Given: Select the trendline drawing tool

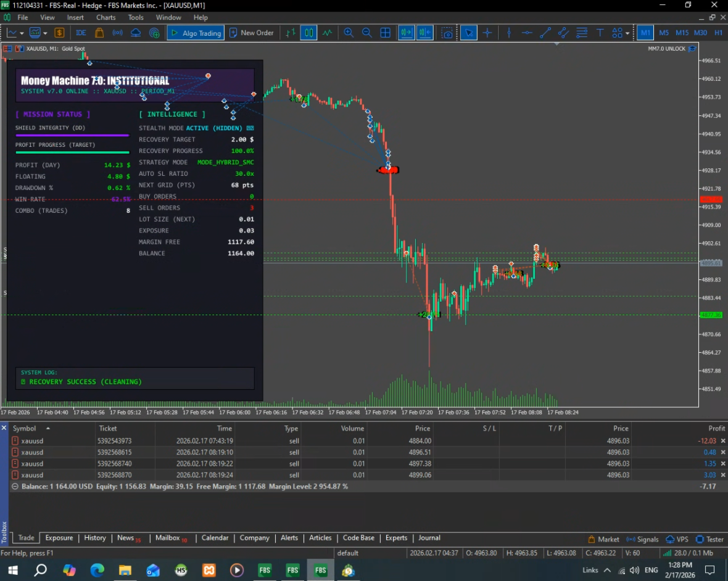Looking at the screenshot, I should click(545, 33).
